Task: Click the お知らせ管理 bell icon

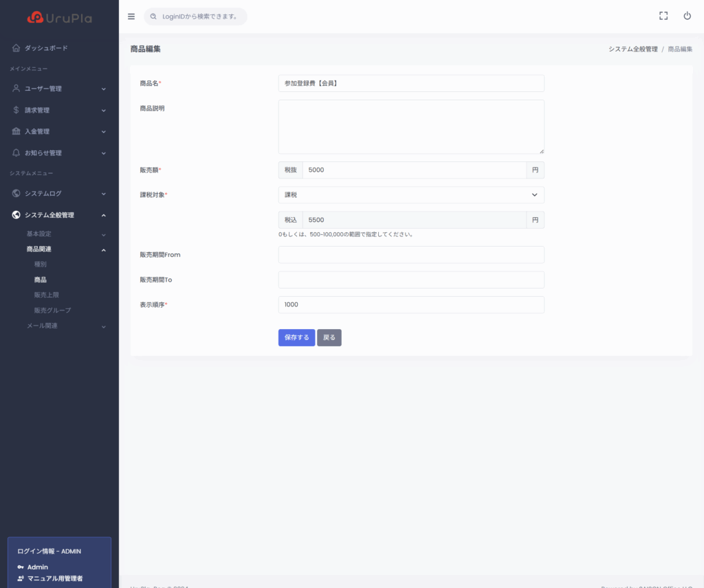Action: pyautogui.click(x=16, y=152)
